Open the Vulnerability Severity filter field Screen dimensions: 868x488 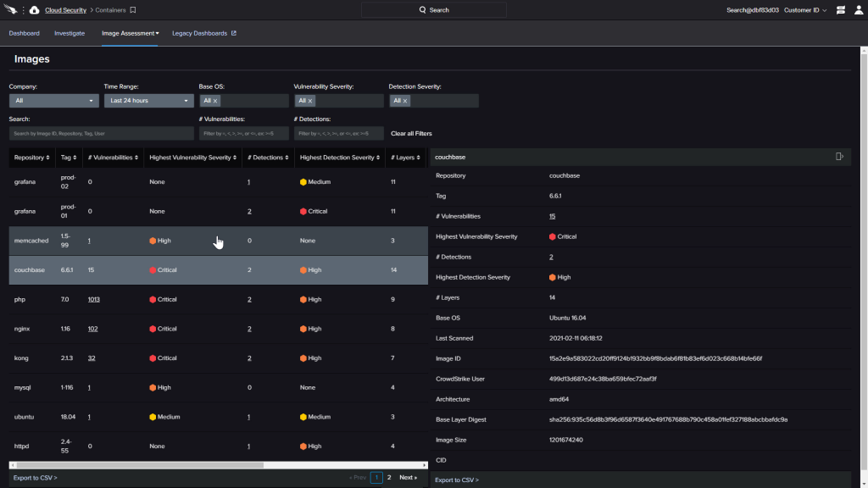coord(339,101)
